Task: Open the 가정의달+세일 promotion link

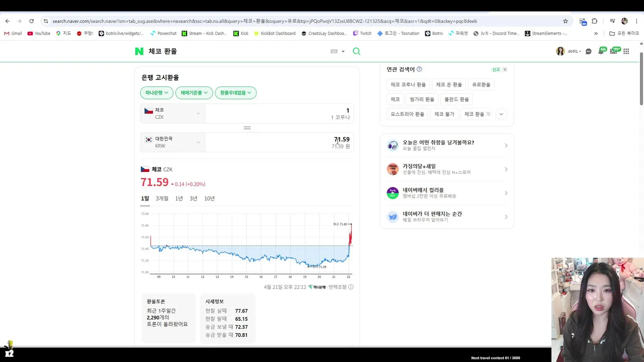Action: tap(447, 169)
